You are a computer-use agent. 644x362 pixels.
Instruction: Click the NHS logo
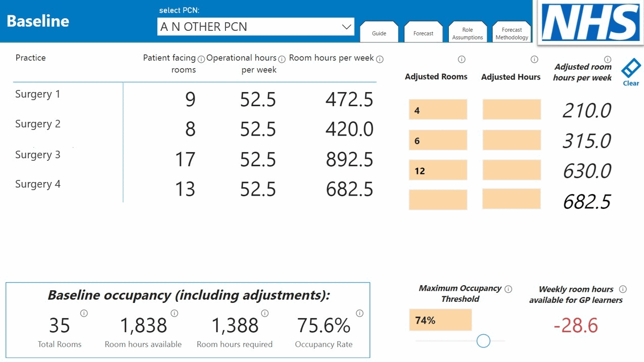(589, 22)
